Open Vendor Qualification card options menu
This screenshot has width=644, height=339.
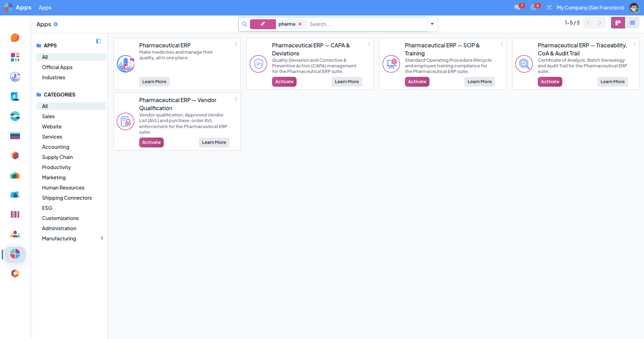click(x=236, y=99)
